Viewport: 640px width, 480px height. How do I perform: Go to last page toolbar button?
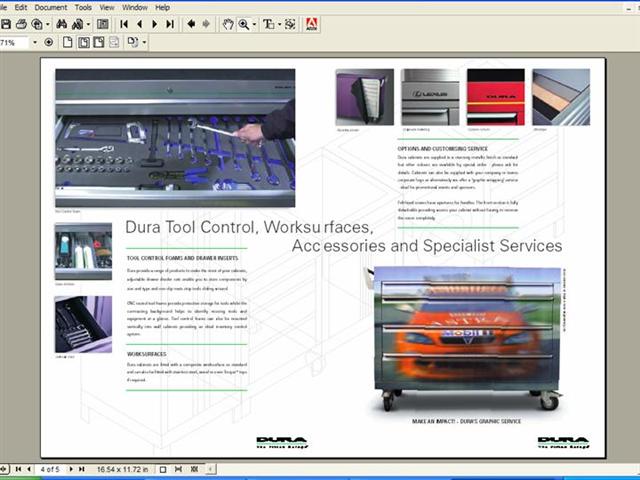coord(170,24)
